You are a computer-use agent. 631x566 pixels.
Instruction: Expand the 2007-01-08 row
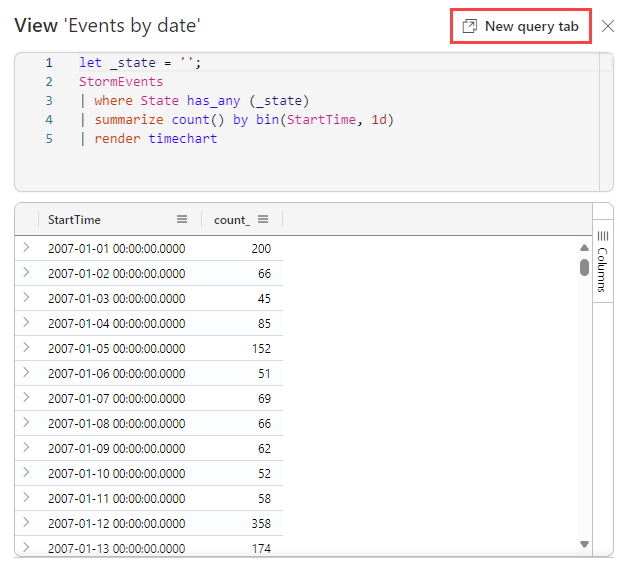[27, 422]
